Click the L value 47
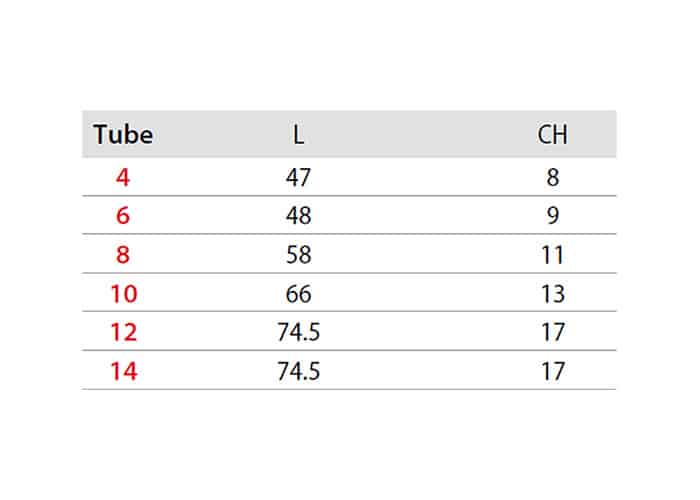 (x=298, y=177)
